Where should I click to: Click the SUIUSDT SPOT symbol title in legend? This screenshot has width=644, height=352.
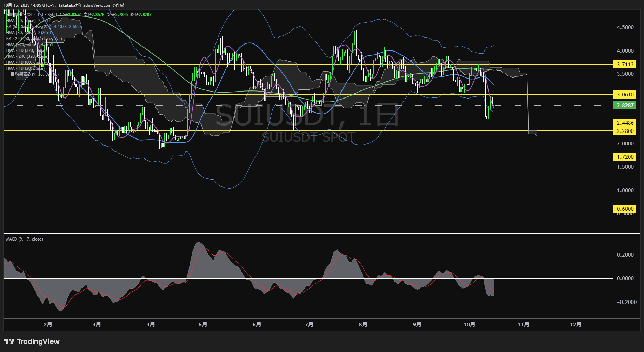coord(21,15)
